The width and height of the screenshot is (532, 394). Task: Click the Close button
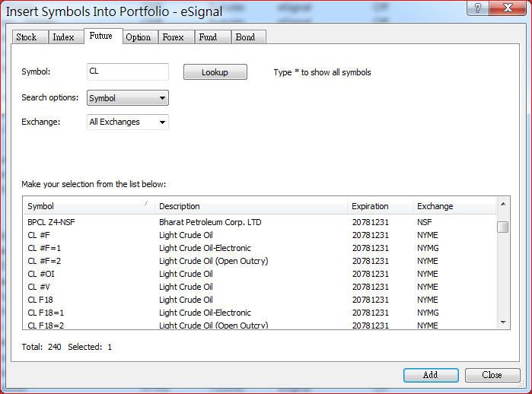492,375
